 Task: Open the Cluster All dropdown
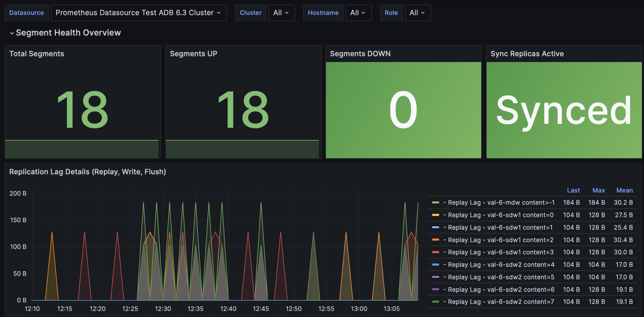[x=281, y=13]
